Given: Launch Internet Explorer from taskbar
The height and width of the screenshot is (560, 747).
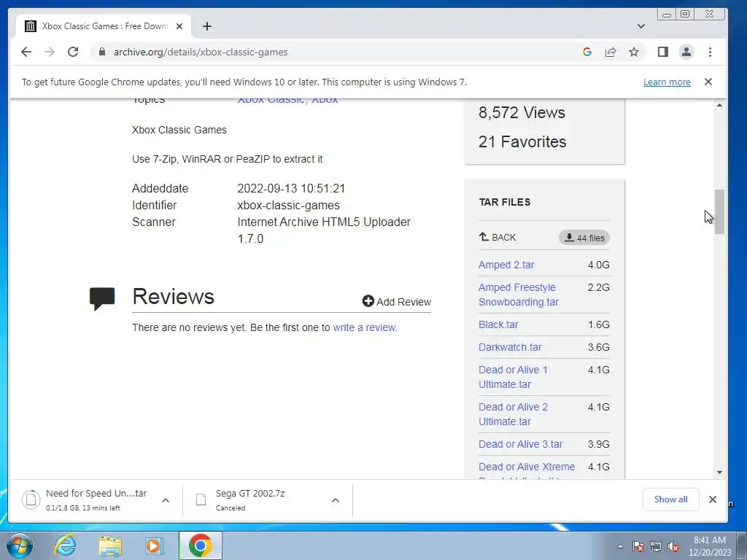Looking at the screenshot, I should coord(65,545).
